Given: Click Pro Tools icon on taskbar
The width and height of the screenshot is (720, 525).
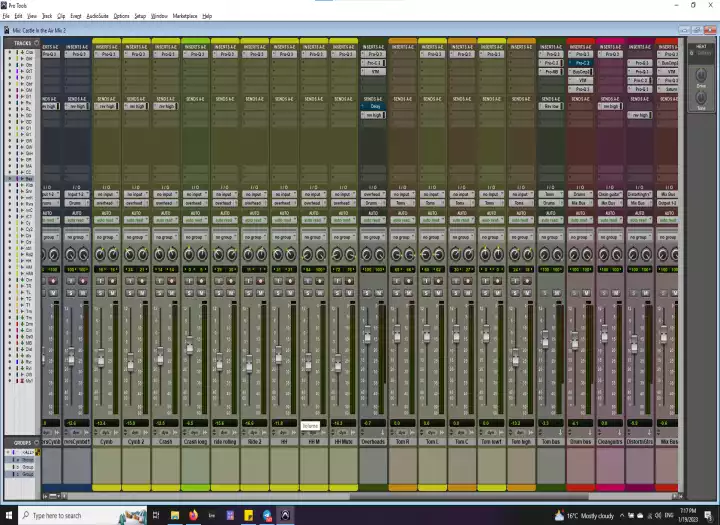Looking at the screenshot, I should (285, 515).
